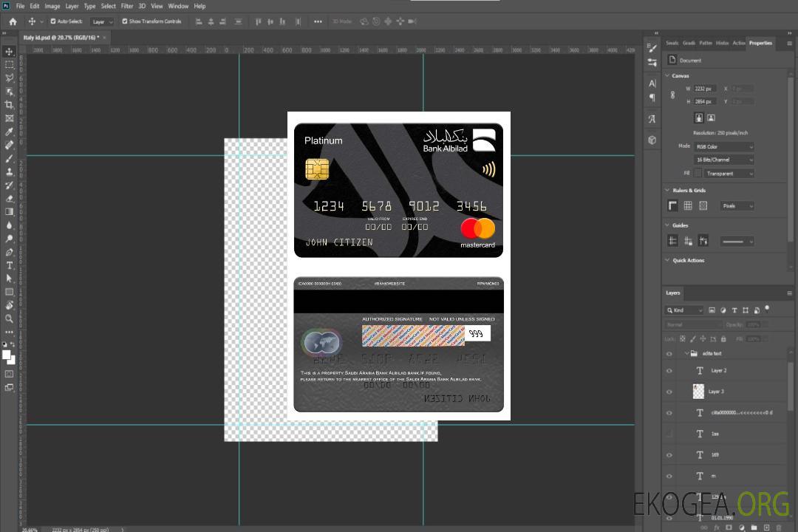Image resolution: width=798 pixels, height=532 pixels.
Task: Select the Brush tool
Action: (9, 158)
